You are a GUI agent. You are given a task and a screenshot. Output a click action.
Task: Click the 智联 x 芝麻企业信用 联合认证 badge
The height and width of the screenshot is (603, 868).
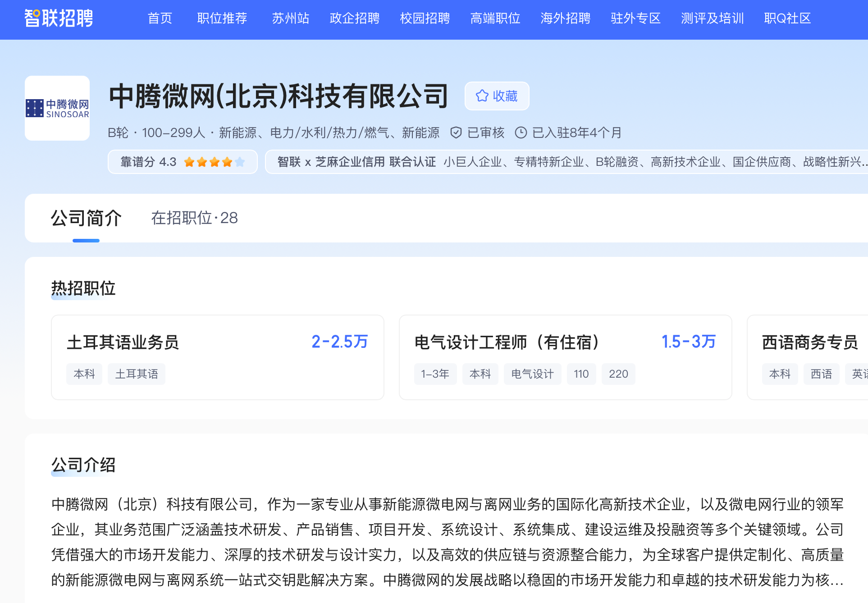tap(356, 162)
